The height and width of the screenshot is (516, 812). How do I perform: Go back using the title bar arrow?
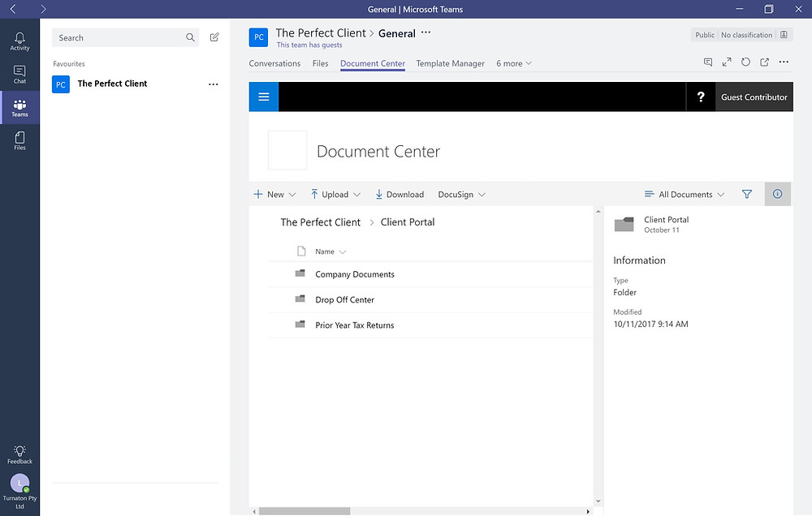pos(14,9)
